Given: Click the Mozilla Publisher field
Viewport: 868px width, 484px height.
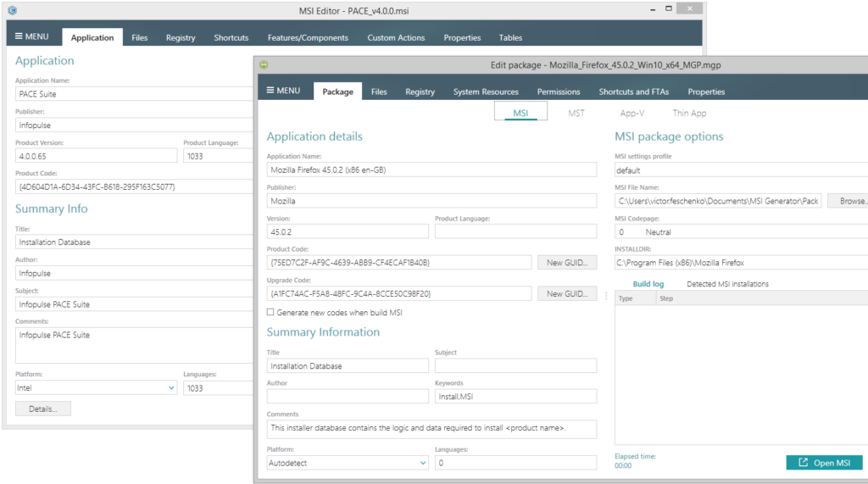Looking at the screenshot, I should (x=431, y=201).
